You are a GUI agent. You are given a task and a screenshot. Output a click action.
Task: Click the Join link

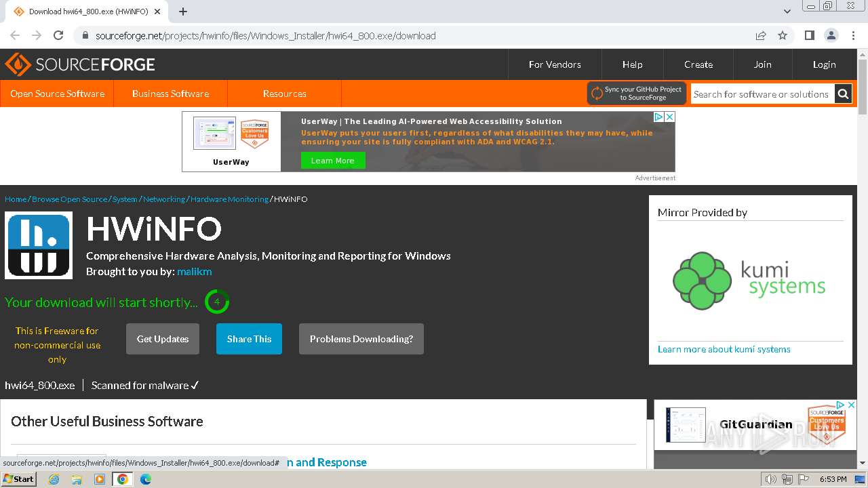763,64
